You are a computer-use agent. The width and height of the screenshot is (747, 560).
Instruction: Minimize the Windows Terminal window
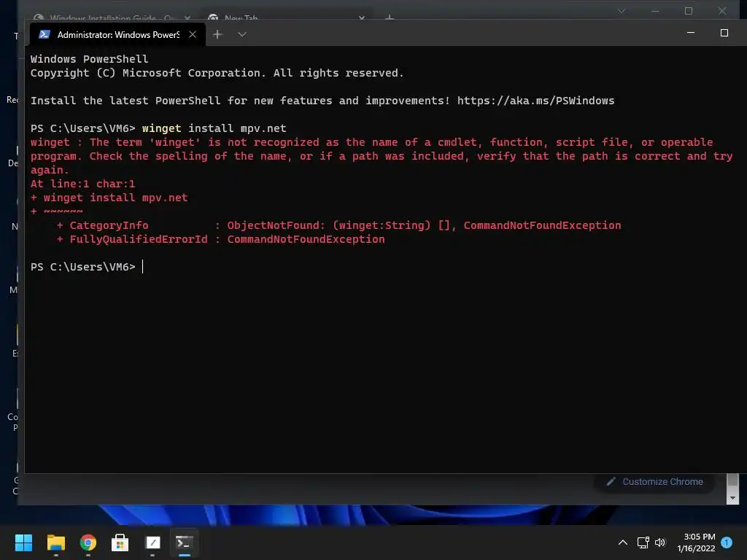pyautogui.click(x=691, y=33)
